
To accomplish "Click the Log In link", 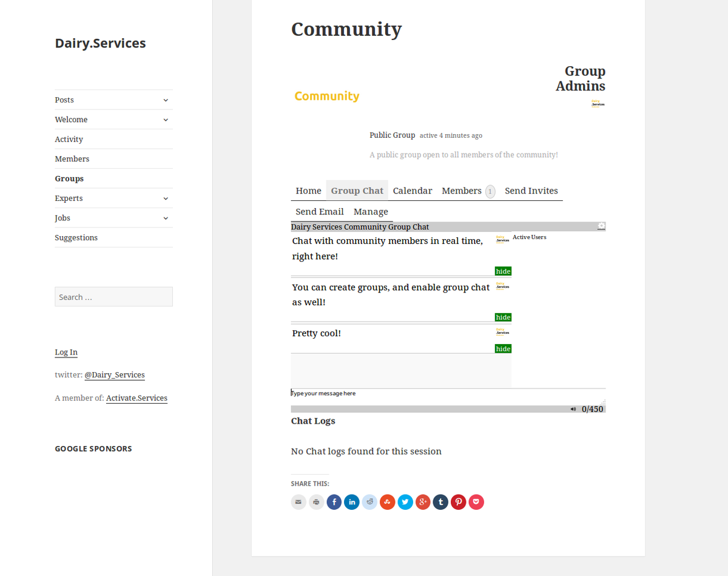I will (66, 352).
